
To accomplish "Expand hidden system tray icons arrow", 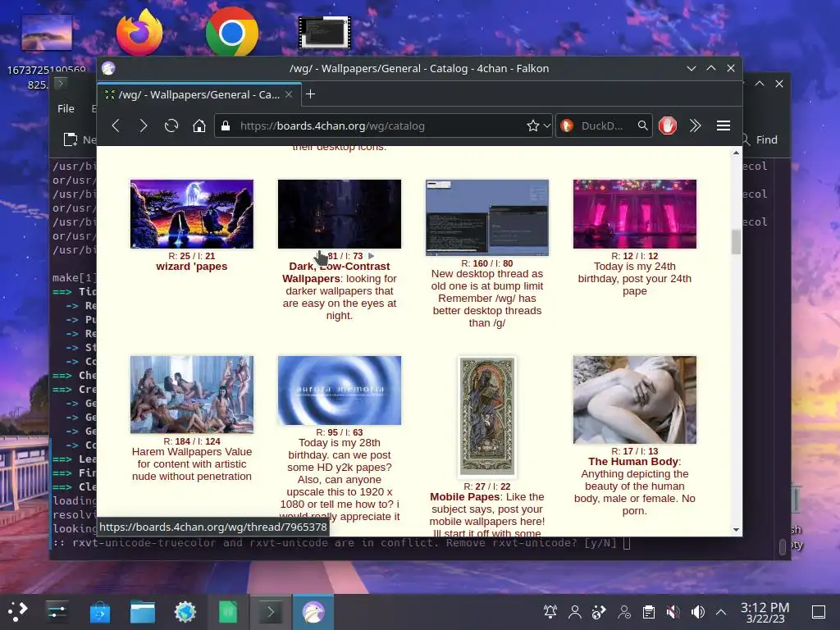I will click(x=721, y=612).
